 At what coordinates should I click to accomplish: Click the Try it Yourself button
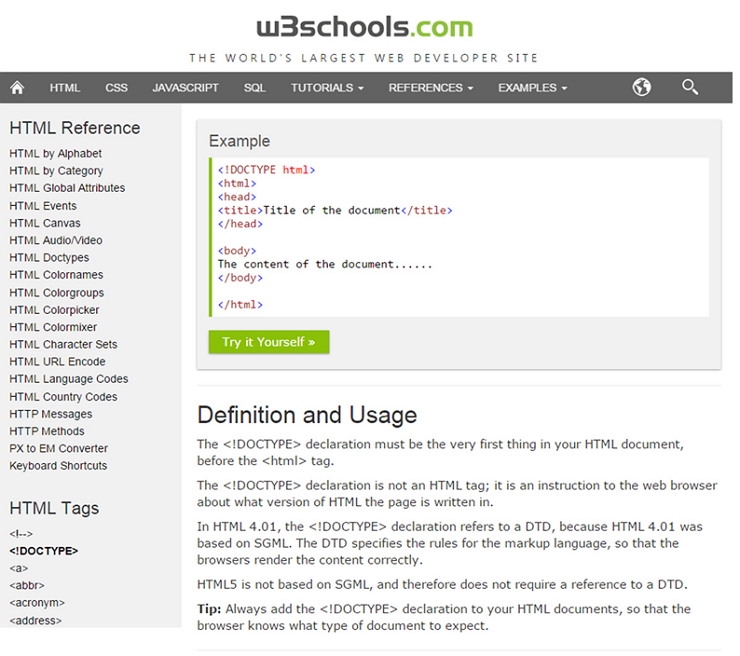[269, 342]
